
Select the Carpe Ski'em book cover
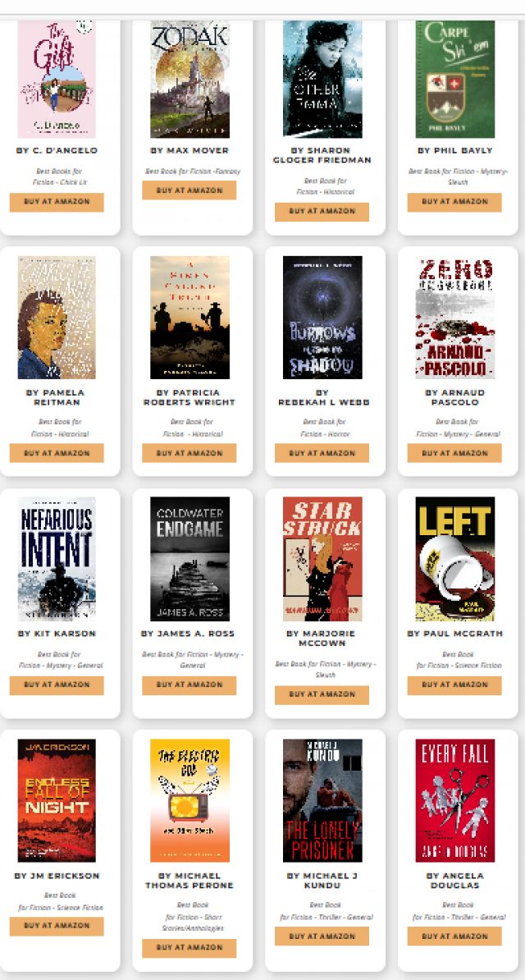click(455, 79)
